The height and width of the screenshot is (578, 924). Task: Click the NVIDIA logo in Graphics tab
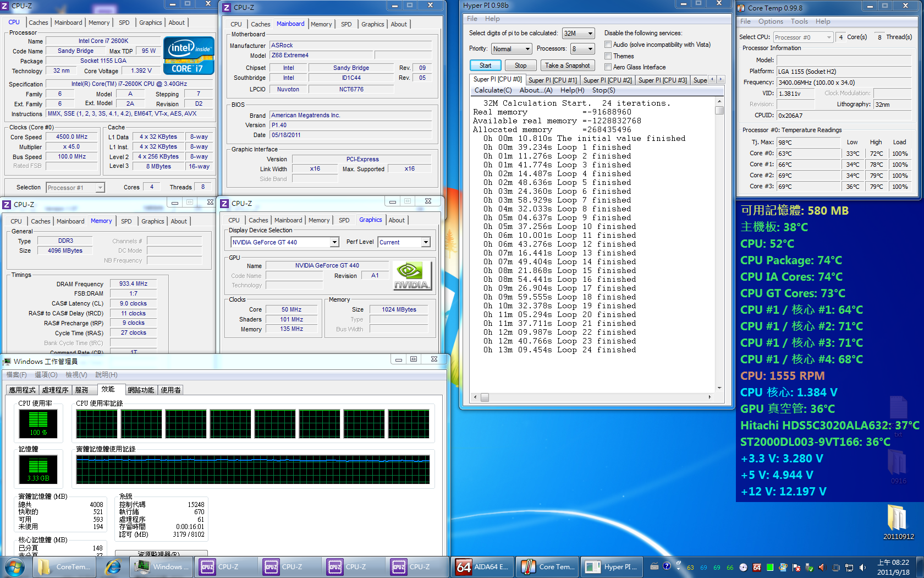412,276
